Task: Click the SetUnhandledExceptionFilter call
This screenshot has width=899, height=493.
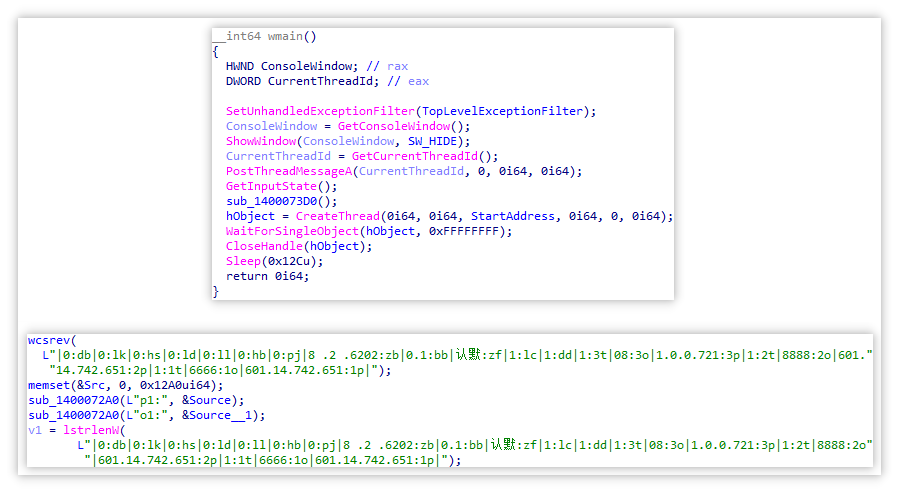Action: (320, 111)
